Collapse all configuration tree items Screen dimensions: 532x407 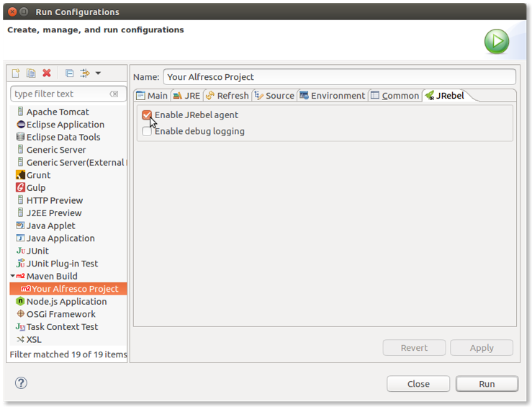(x=69, y=73)
